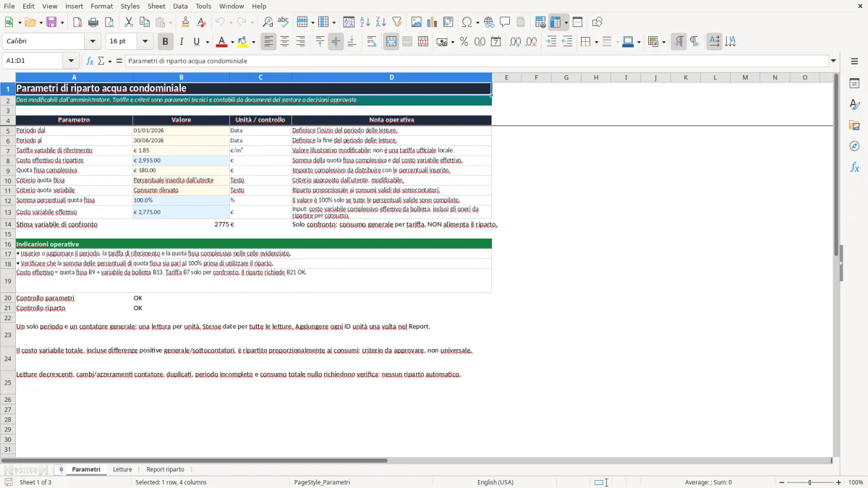Open Find and Replace
This screenshot has height=488, width=868.
(268, 22)
